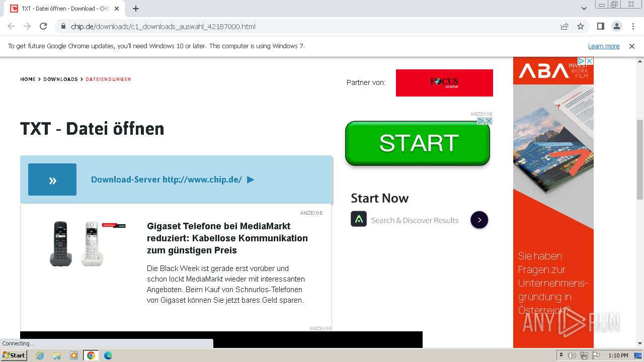The width and height of the screenshot is (644, 362).
Task: Launch Microsoft Edge from taskbar
Action: (108, 355)
